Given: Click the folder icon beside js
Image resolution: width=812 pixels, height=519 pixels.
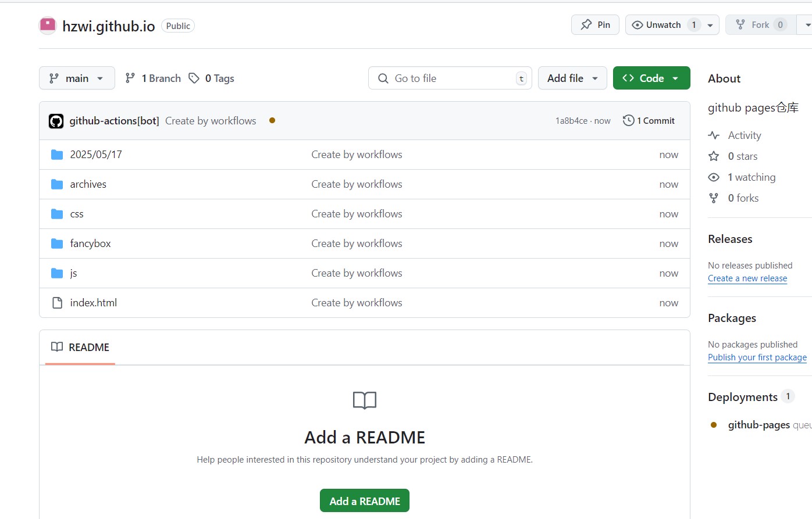Looking at the screenshot, I should 57,273.
